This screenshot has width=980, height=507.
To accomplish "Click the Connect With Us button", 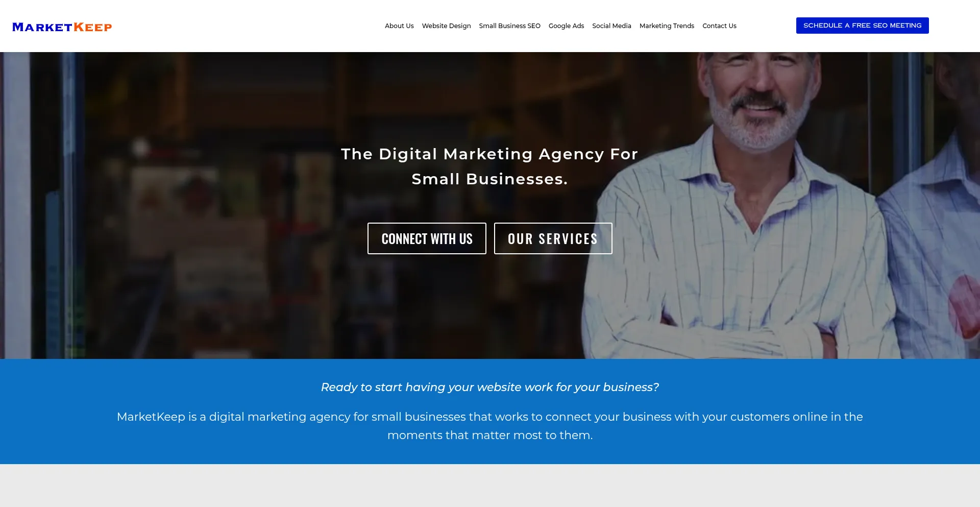I will [x=427, y=238].
